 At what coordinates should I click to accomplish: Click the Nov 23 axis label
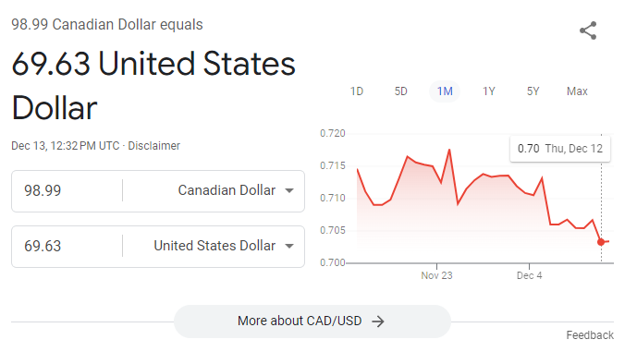pyautogui.click(x=436, y=275)
